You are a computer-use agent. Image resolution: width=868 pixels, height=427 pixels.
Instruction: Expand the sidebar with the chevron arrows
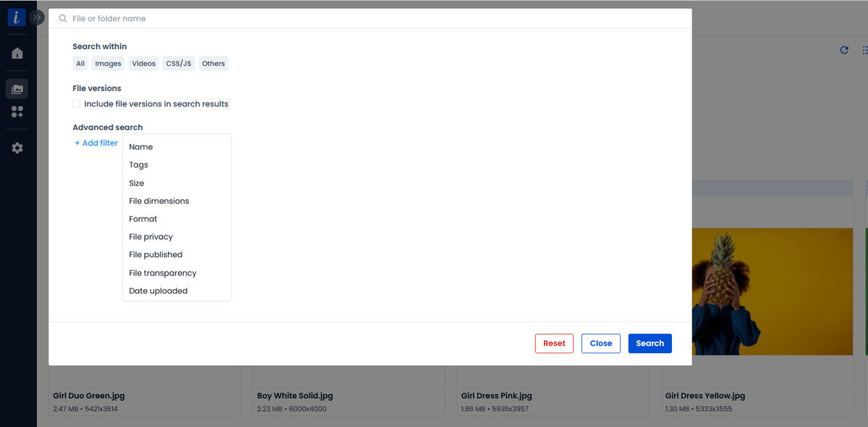(x=37, y=17)
